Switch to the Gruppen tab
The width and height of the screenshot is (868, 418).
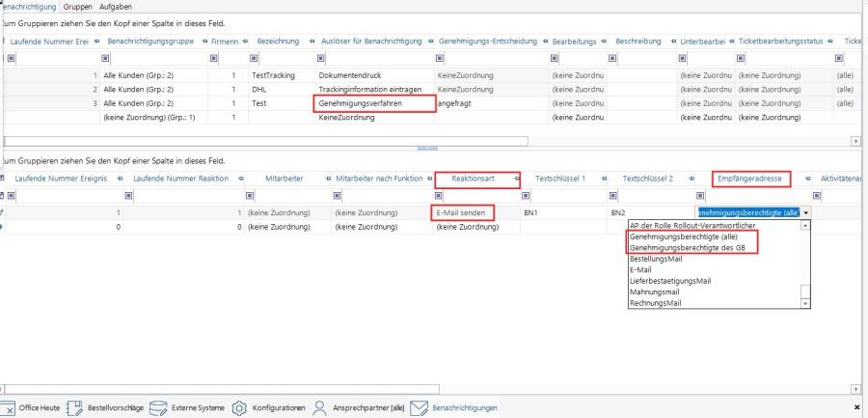tap(77, 6)
